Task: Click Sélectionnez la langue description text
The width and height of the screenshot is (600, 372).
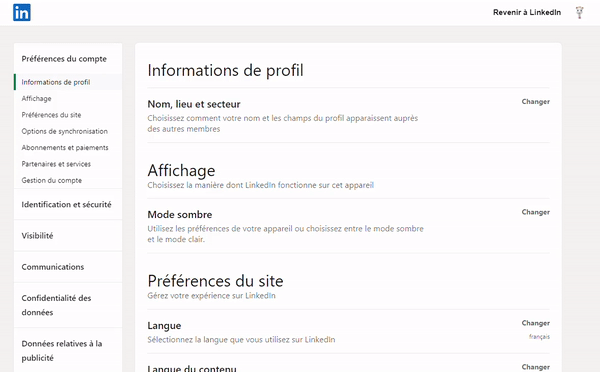Action: coord(241,339)
